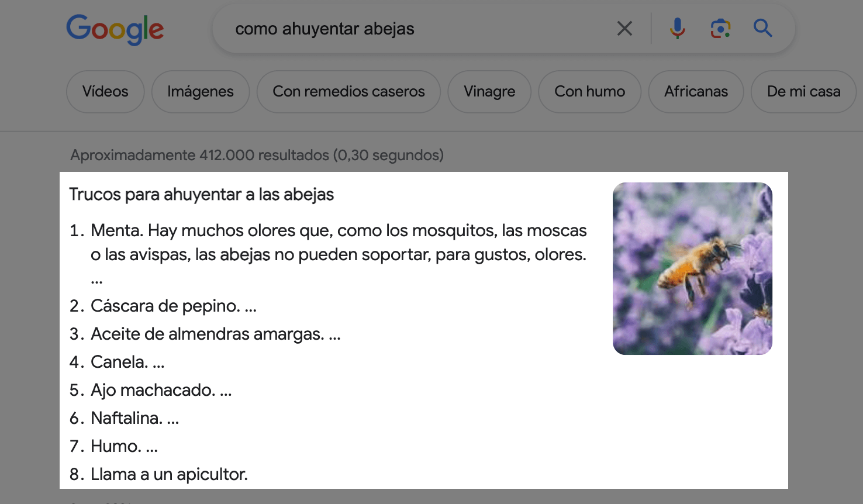Open the bee on lavender thumbnail

coord(692,268)
